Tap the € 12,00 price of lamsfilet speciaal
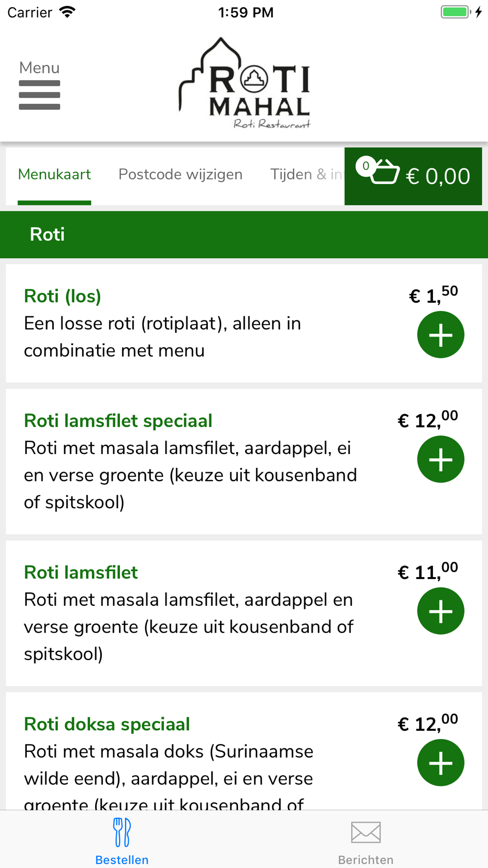 tap(428, 420)
